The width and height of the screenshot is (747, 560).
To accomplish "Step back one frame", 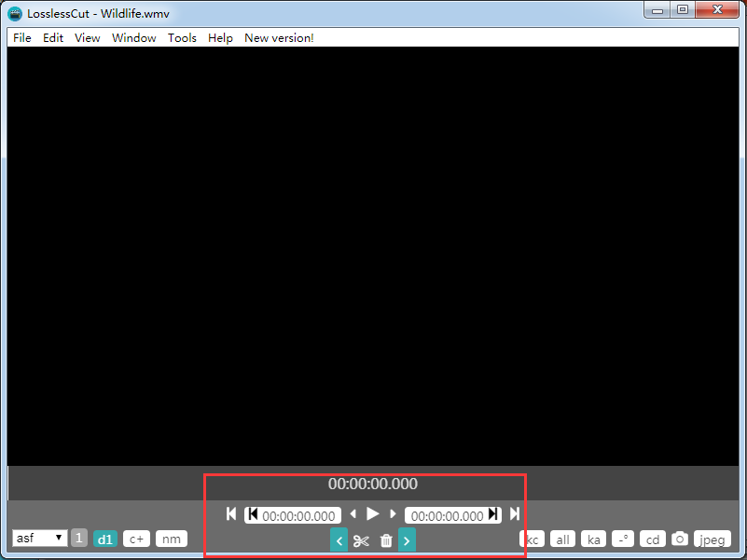I will pos(353,514).
